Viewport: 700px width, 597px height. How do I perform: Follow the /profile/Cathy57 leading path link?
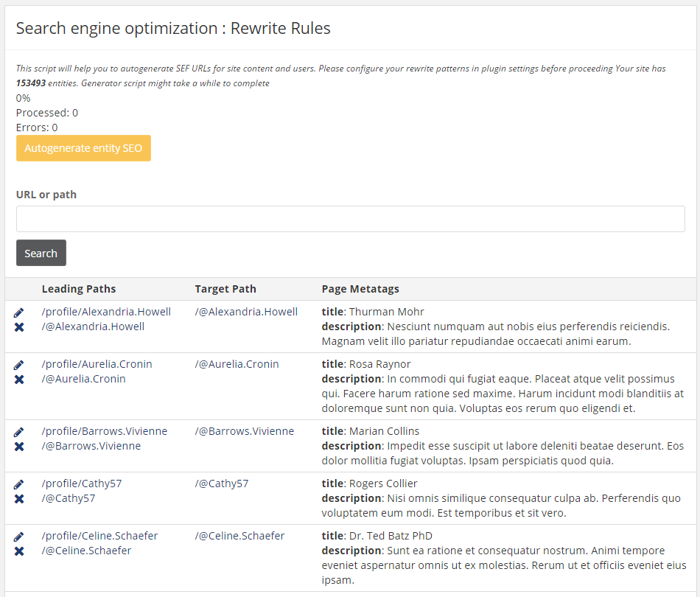[x=82, y=483]
